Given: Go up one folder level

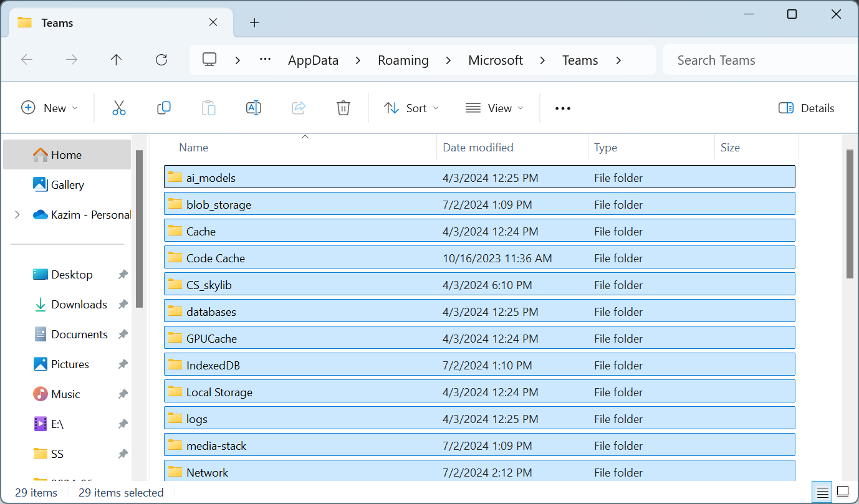Looking at the screenshot, I should pos(116,60).
